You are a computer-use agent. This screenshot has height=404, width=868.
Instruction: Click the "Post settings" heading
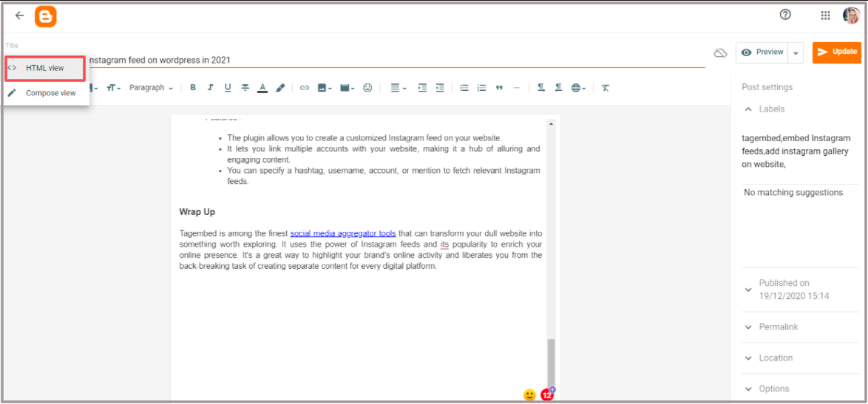(767, 86)
